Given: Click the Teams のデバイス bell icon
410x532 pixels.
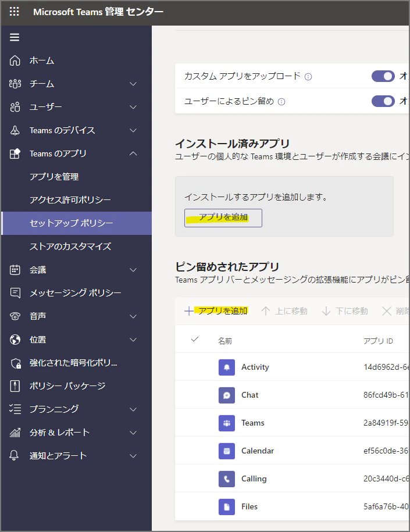Looking at the screenshot, I should pos(15,130).
